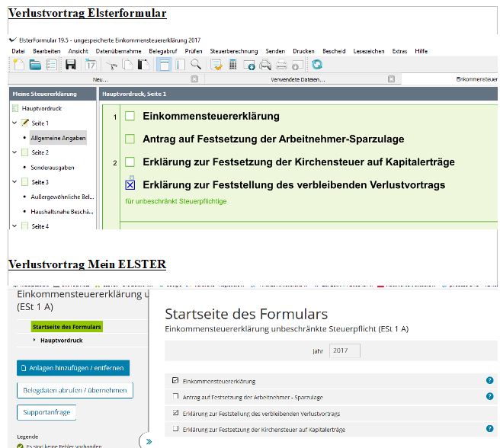The width and height of the screenshot is (500, 448).
Task: Open the Hilfe menu
Action: pos(421,51)
